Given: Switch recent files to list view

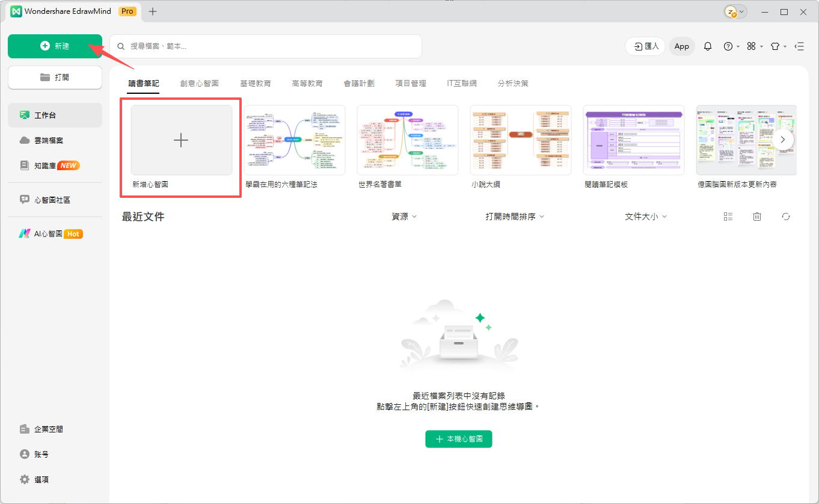Looking at the screenshot, I should (728, 217).
